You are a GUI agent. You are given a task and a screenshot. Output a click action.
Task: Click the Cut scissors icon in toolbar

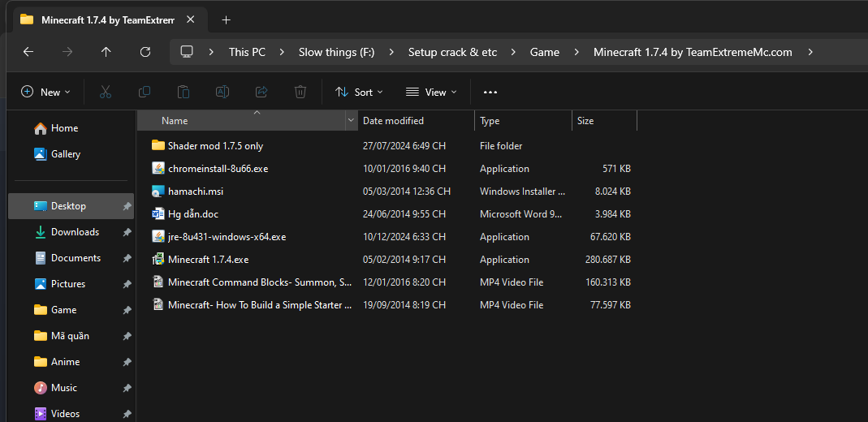click(105, 92)
